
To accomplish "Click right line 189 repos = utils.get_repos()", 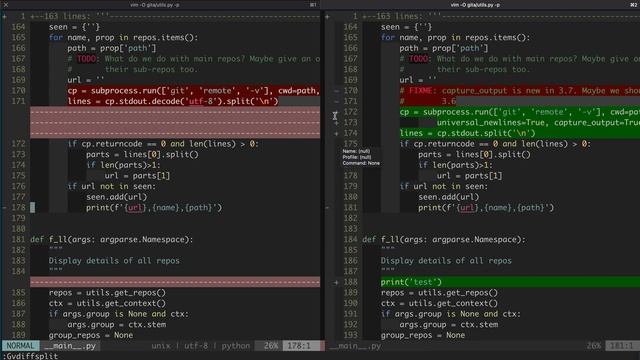I will pyautogui.click(x=440, y=293).
